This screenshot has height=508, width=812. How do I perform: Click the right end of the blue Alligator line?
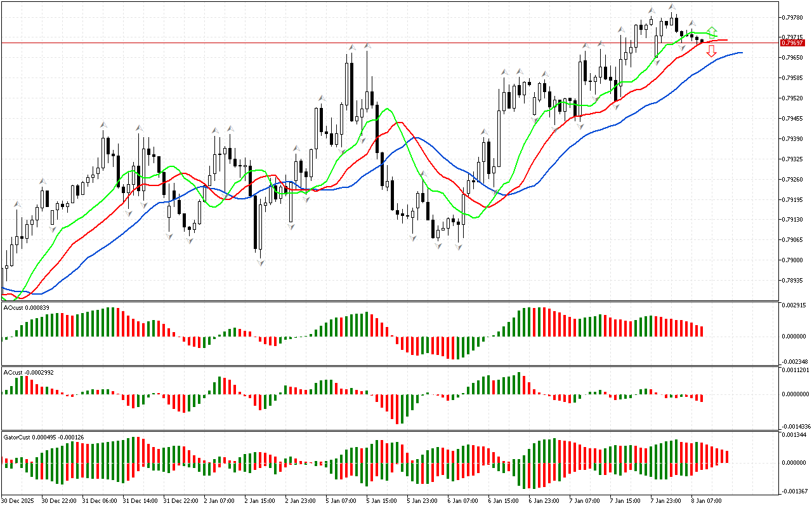pos(741,53)
